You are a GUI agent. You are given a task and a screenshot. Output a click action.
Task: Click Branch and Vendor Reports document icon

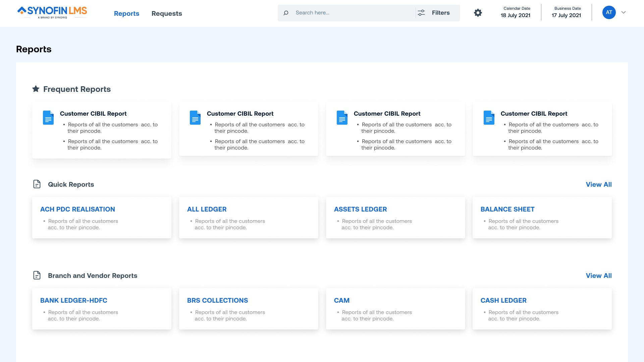37,275
